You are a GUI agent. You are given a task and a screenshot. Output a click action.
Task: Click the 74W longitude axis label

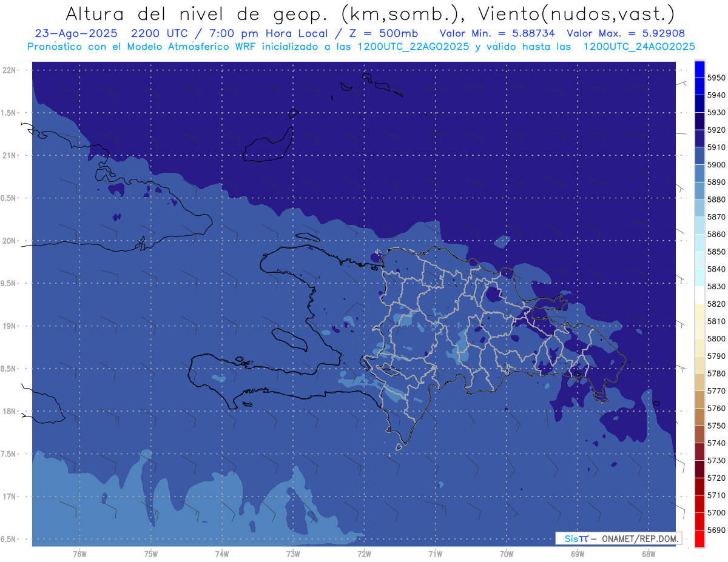222,554
